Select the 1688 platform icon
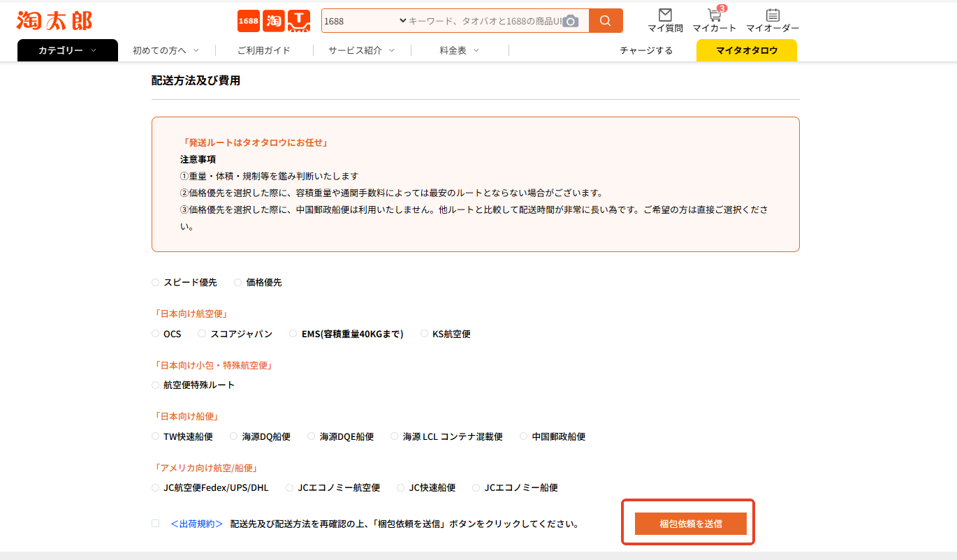This screenshot has width=957, height=560. (x=249, y=21)
